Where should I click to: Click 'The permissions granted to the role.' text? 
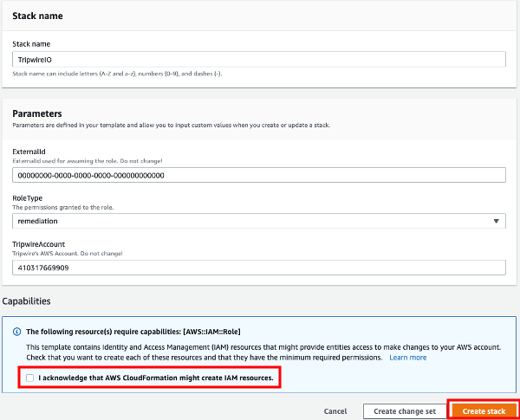pos(63,207)
